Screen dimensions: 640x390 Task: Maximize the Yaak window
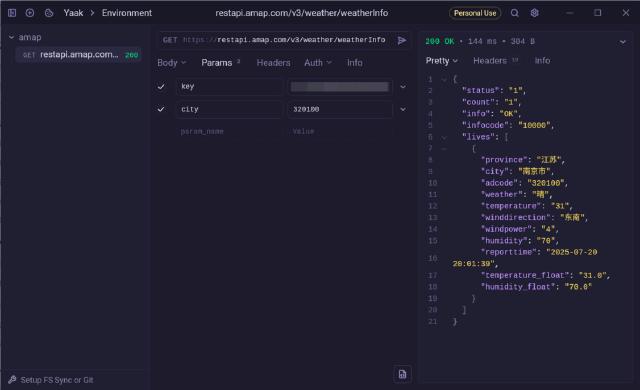click(x=598, y=13)
